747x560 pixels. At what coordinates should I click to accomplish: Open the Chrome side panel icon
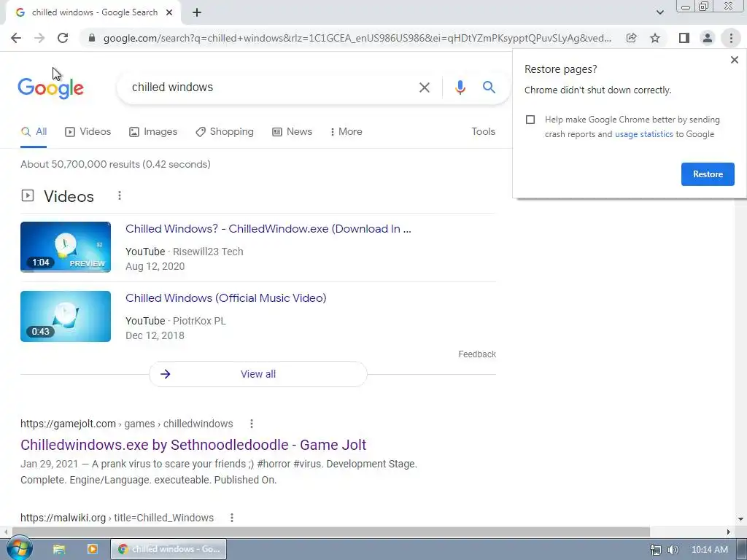pyautogui.click(x=684, y=38)
